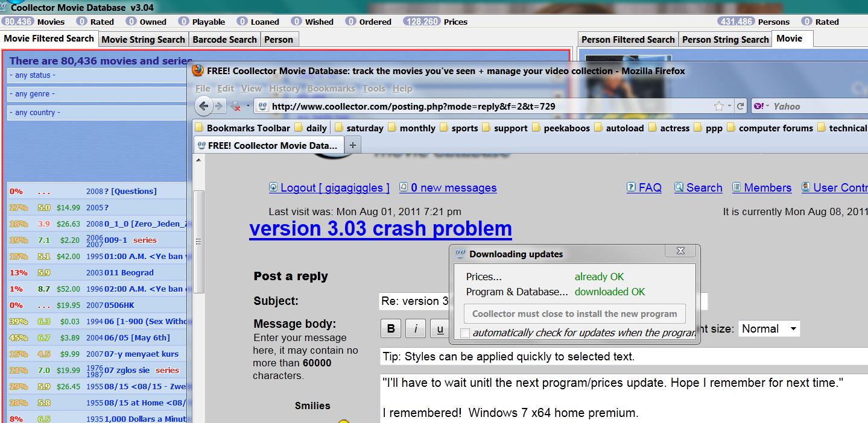Click the Downloading updates dialog icon

point(460,254)
